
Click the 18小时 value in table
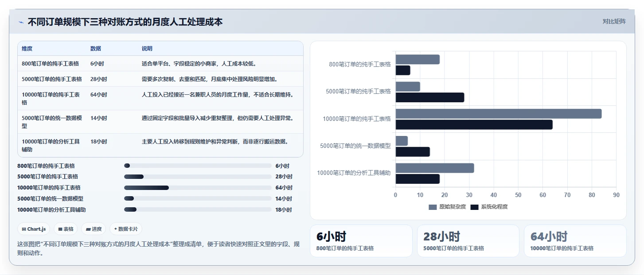point(98,142)
